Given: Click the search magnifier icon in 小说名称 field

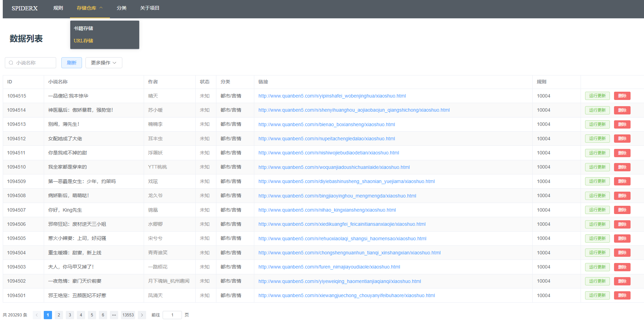Looking at the screenshot, I should (x=11, y=63).
